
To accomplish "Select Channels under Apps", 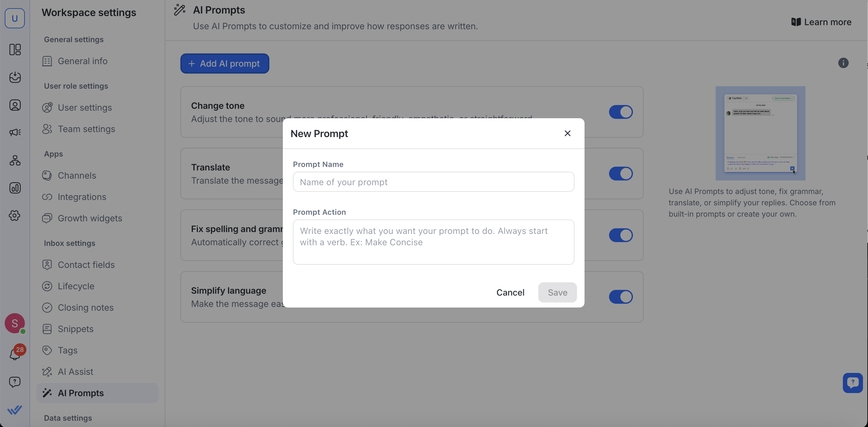I will tap(77, 175).
